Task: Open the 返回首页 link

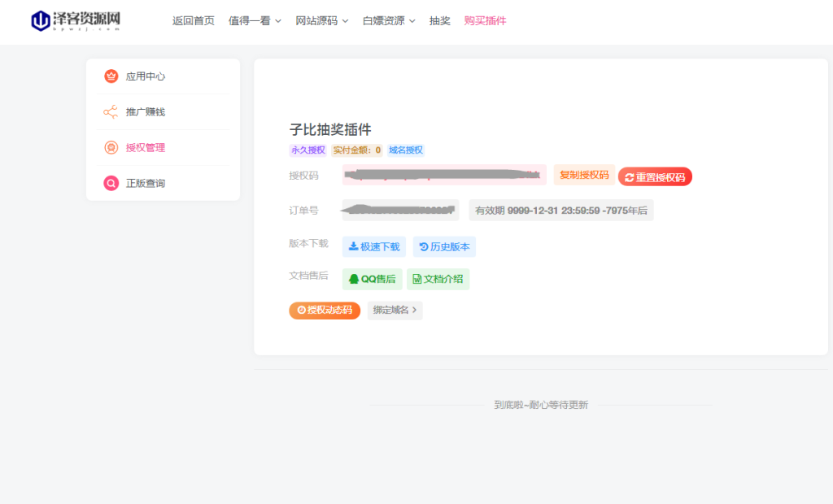Action: 192,20
